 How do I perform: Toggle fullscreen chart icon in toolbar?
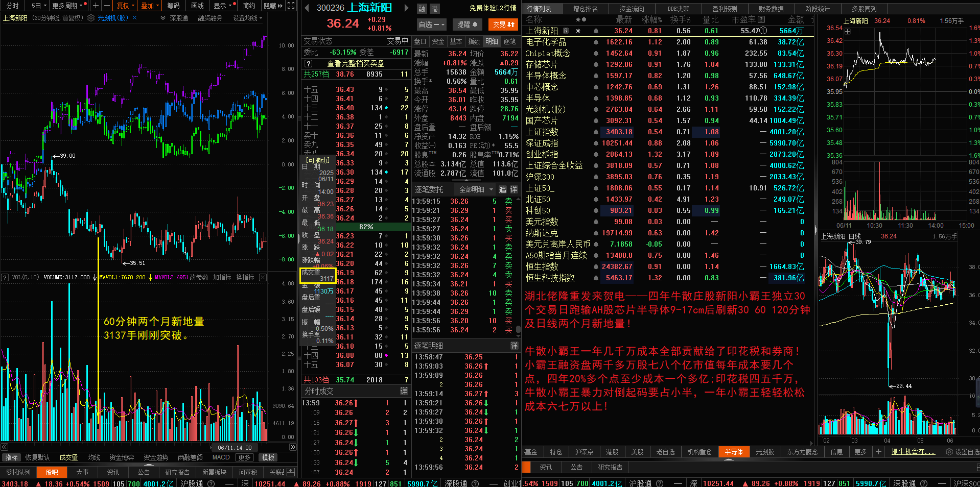click(x=291, y=6)
